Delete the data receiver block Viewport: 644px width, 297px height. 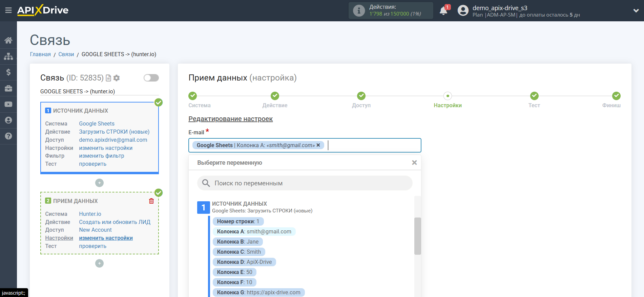click(151, 201)
